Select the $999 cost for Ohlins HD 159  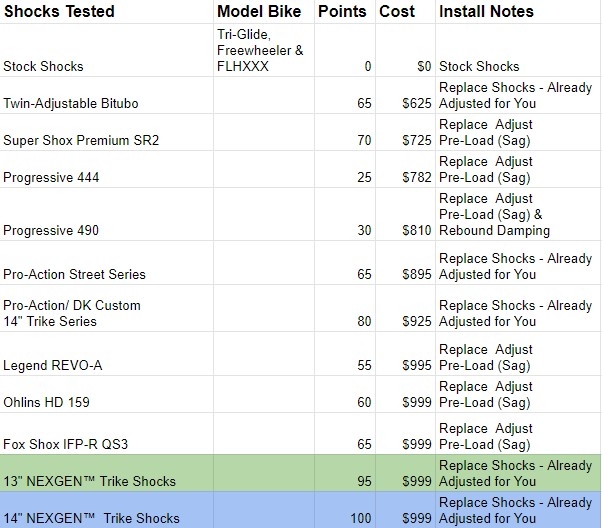coord(405,394)
